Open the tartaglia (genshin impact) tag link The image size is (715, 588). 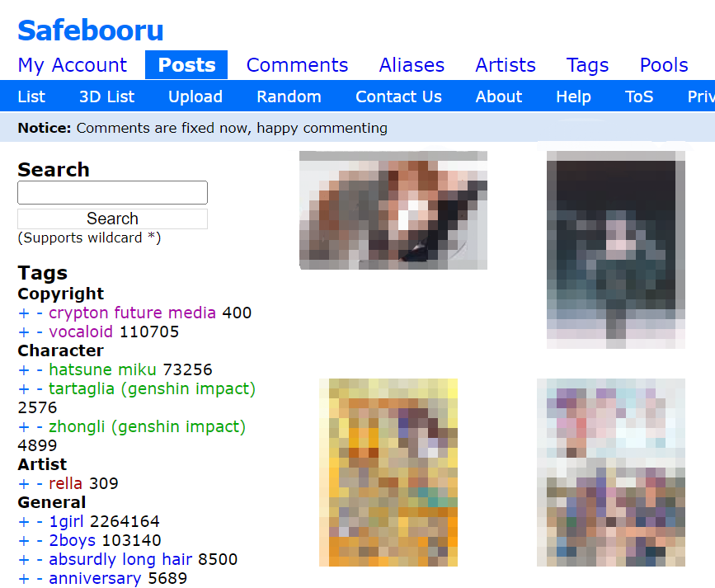152,389
